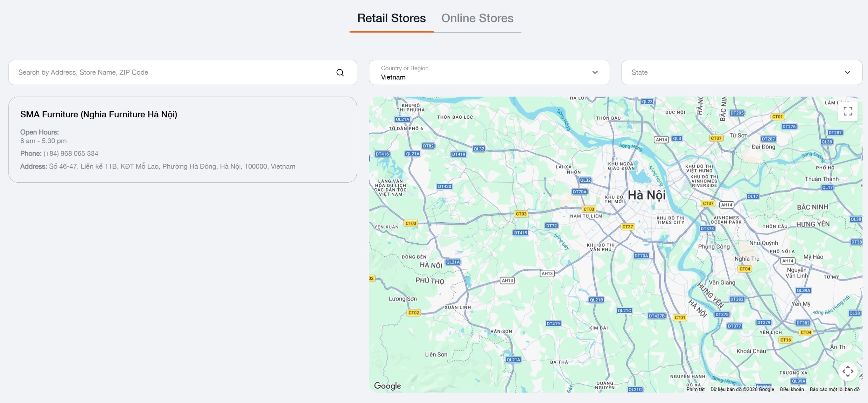
Task: Switch to the Retail Stores tab
Action: 391,18
